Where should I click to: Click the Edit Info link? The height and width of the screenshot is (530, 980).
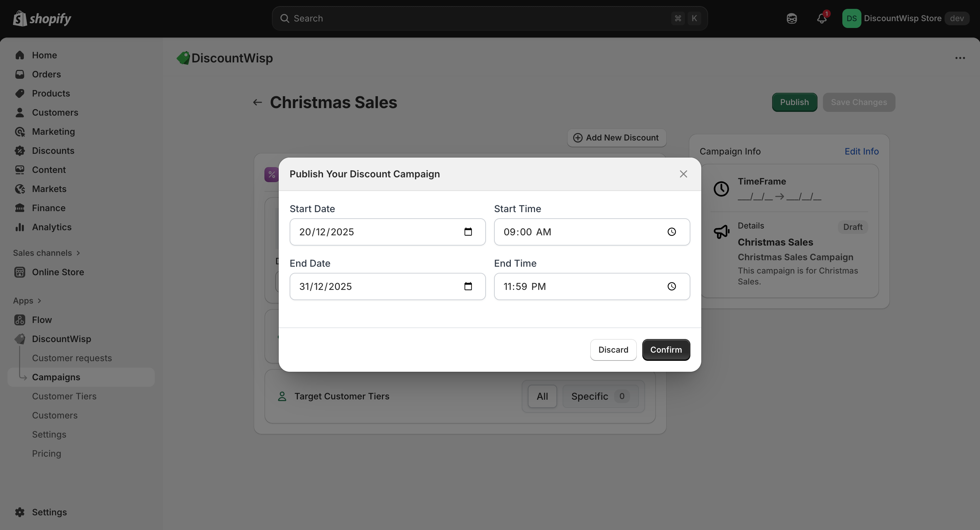[861, 151]
